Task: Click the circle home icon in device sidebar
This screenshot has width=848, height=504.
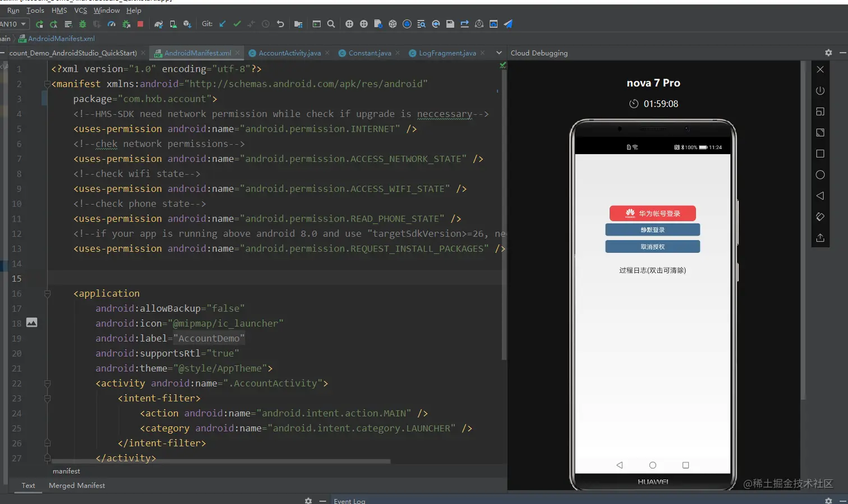Action: 820,175
